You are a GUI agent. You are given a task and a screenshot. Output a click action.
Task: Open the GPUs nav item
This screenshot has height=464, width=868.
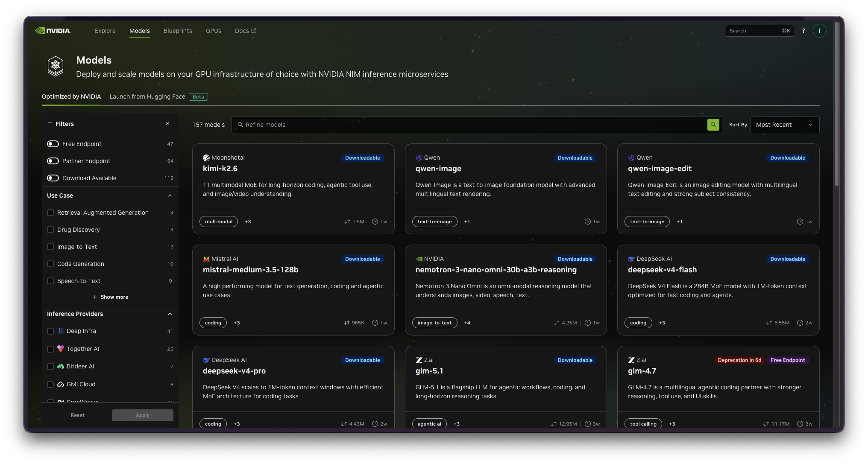[214, 31]
